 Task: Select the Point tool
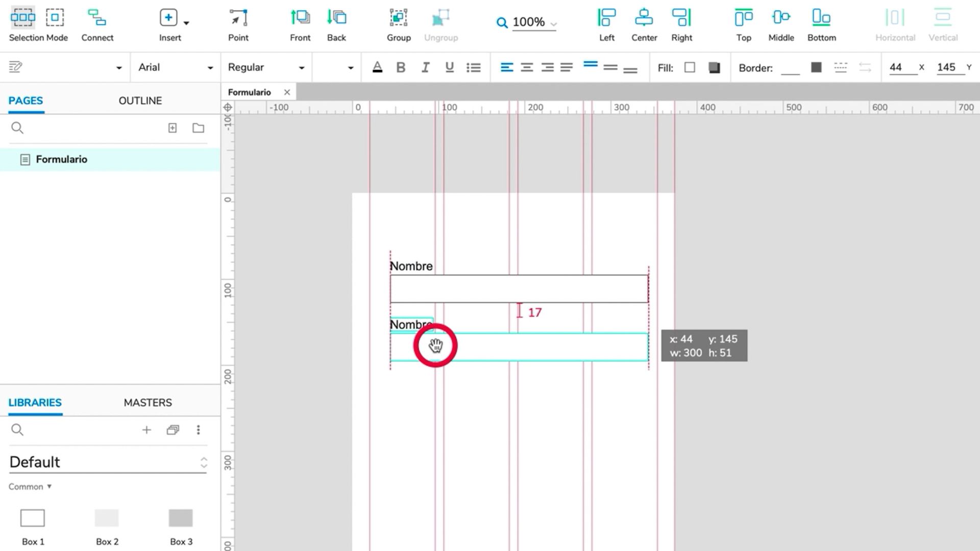point(238,18)
